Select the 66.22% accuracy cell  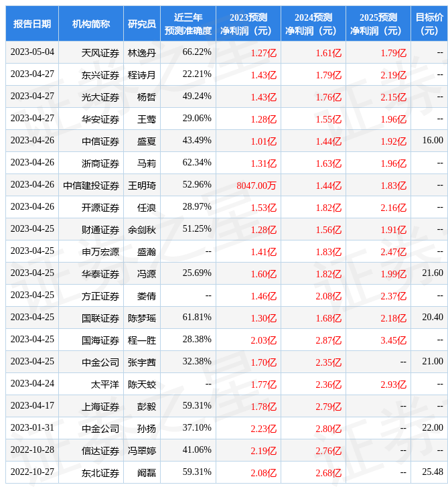tap(197, 52)
